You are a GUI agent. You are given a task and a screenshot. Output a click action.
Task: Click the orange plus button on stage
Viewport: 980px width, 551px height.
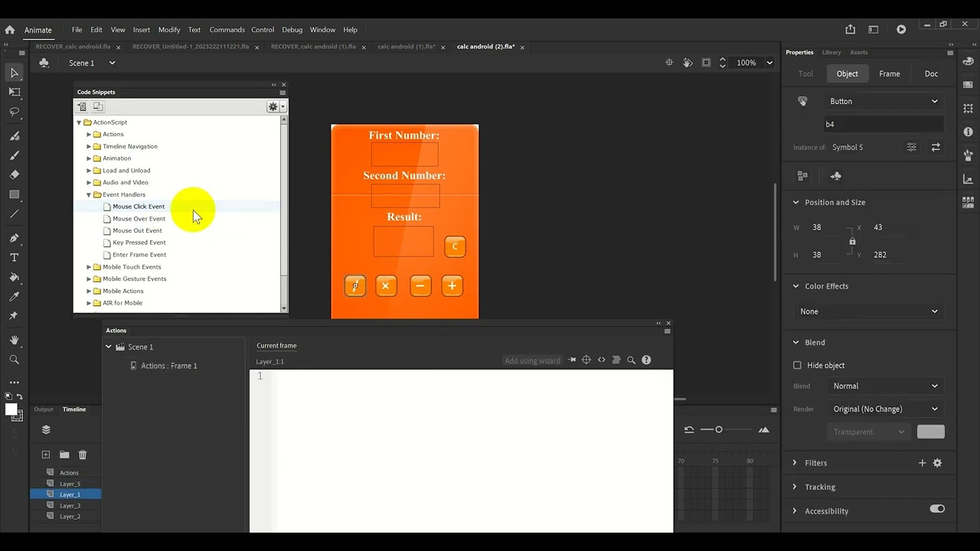point(452,285)
